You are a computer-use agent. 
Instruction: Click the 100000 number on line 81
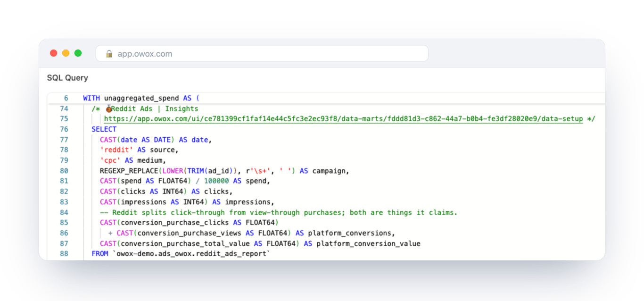(216, 181)
